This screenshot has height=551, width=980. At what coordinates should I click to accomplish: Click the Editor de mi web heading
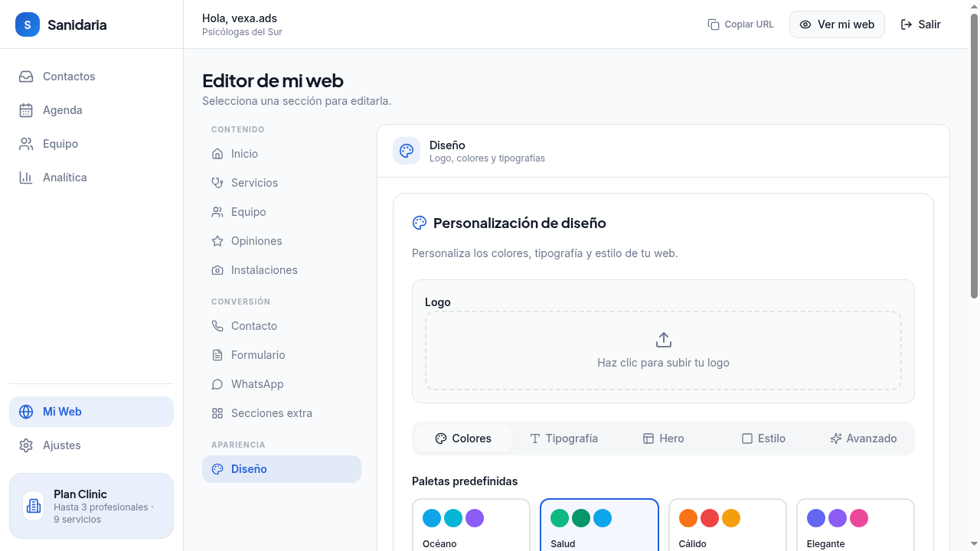[273, 80]
